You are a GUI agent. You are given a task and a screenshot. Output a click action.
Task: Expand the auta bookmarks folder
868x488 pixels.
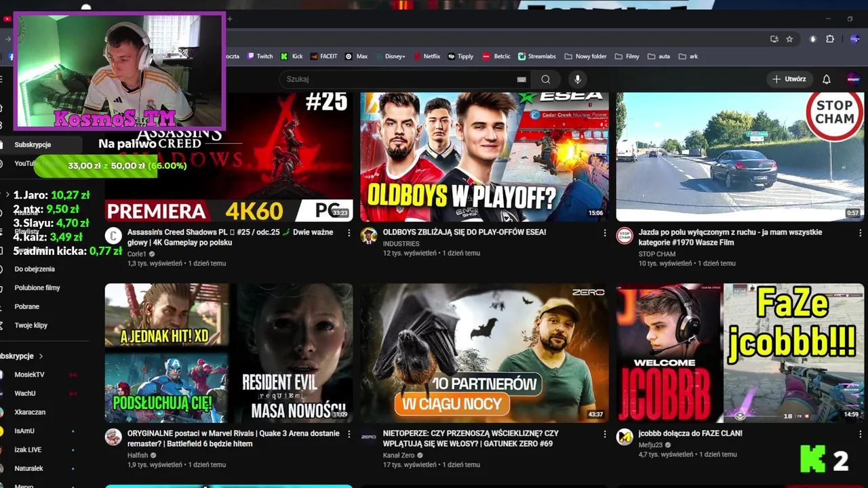click(659, 56)
